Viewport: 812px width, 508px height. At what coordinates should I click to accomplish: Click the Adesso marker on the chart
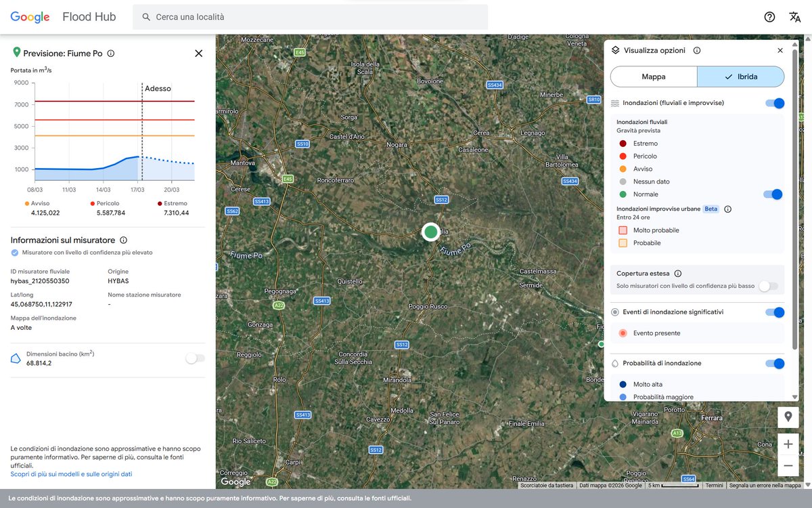click(158, 88)
